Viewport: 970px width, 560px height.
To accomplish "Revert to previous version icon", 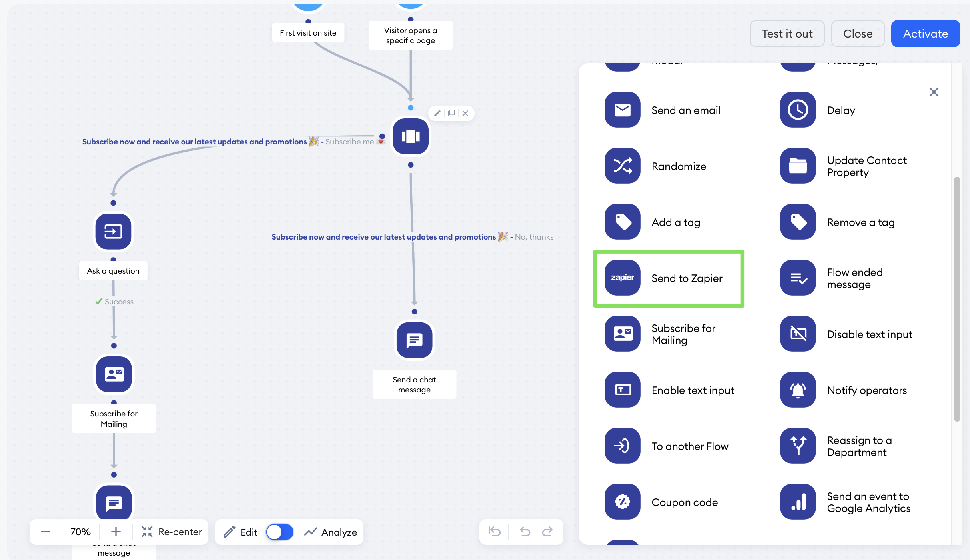I will click(495, 532).
